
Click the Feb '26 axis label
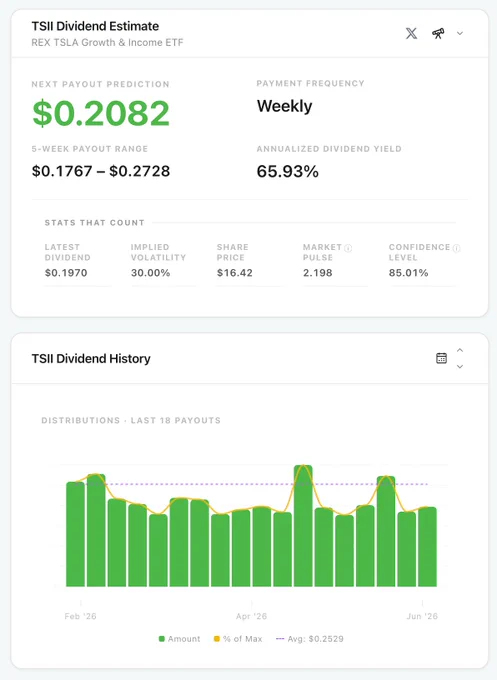[x=80, y=616]
